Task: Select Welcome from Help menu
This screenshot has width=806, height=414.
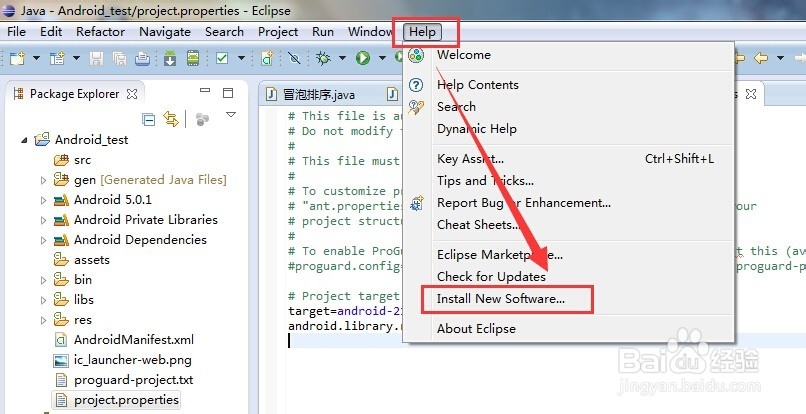Action: pos(568,55)
